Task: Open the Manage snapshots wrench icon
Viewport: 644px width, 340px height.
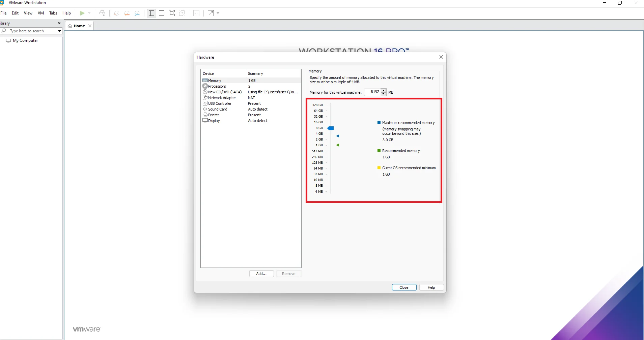Action: pyautogui.click(x=137, y=13)
